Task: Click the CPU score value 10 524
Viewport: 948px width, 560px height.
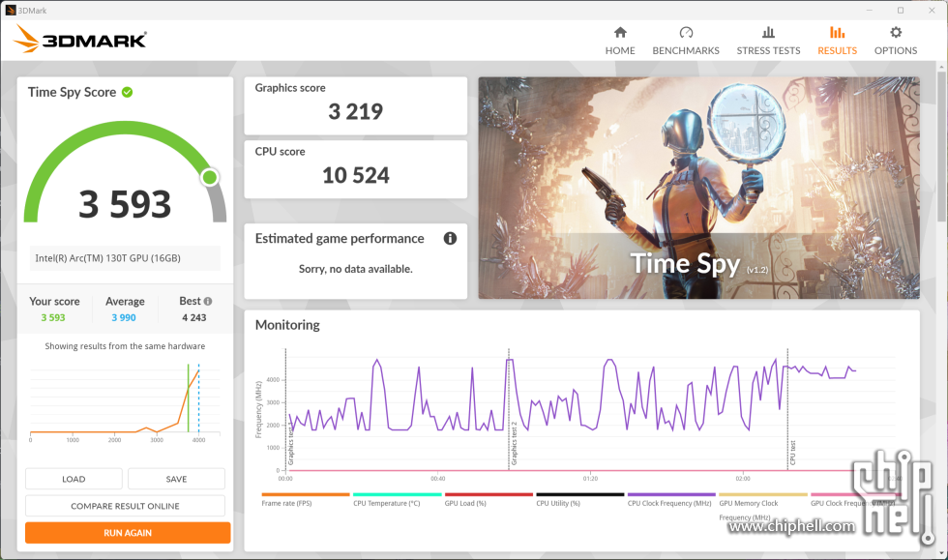Action: coord(356,175)
